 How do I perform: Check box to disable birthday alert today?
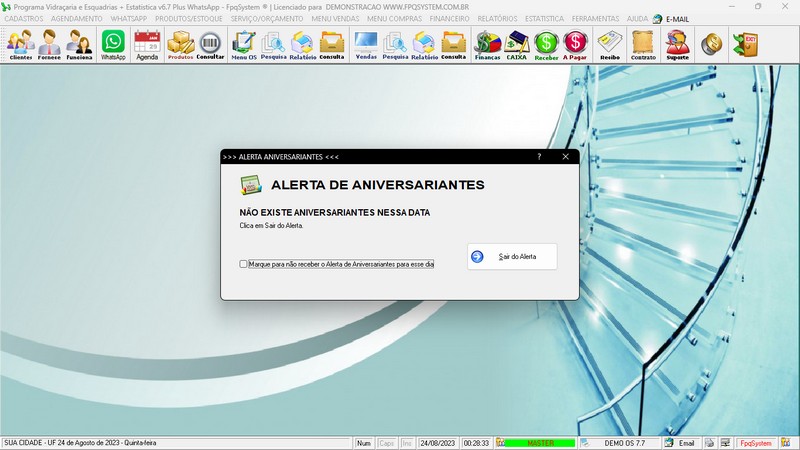(243, 264)
